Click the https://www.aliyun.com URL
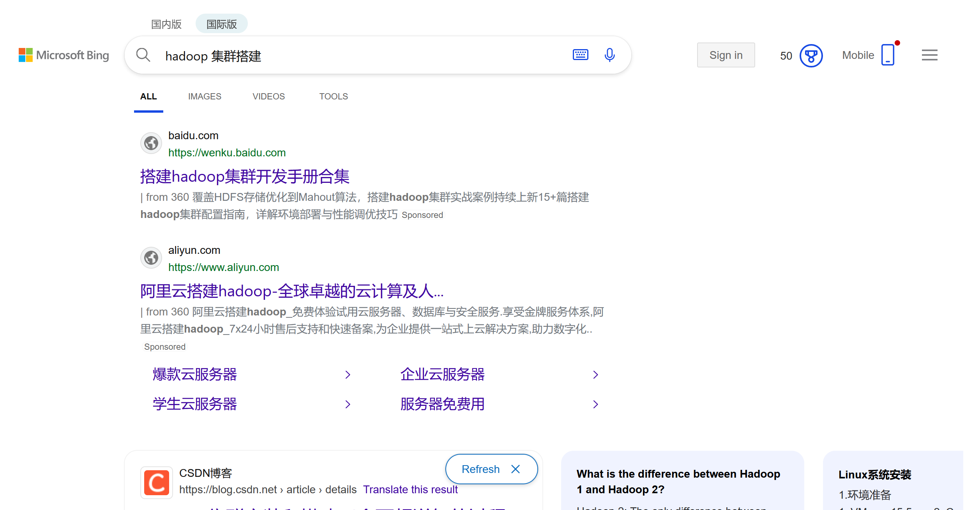 point(224,267)
